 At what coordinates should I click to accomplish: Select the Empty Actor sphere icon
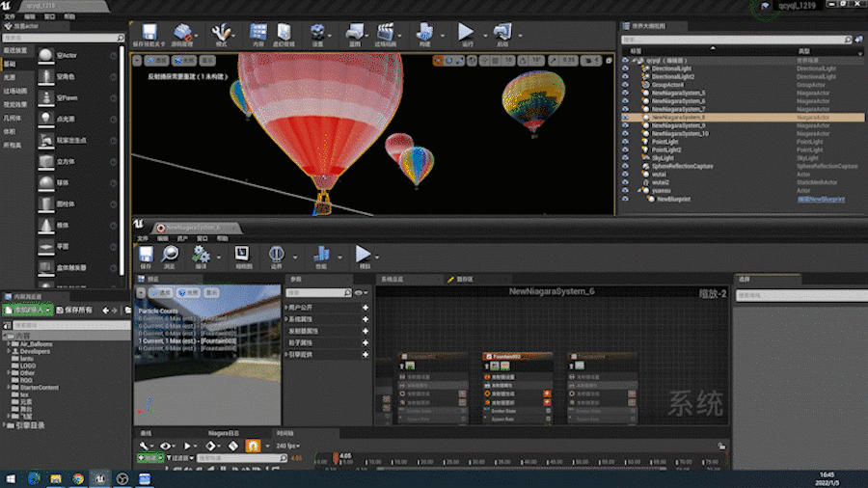point(46,55)
